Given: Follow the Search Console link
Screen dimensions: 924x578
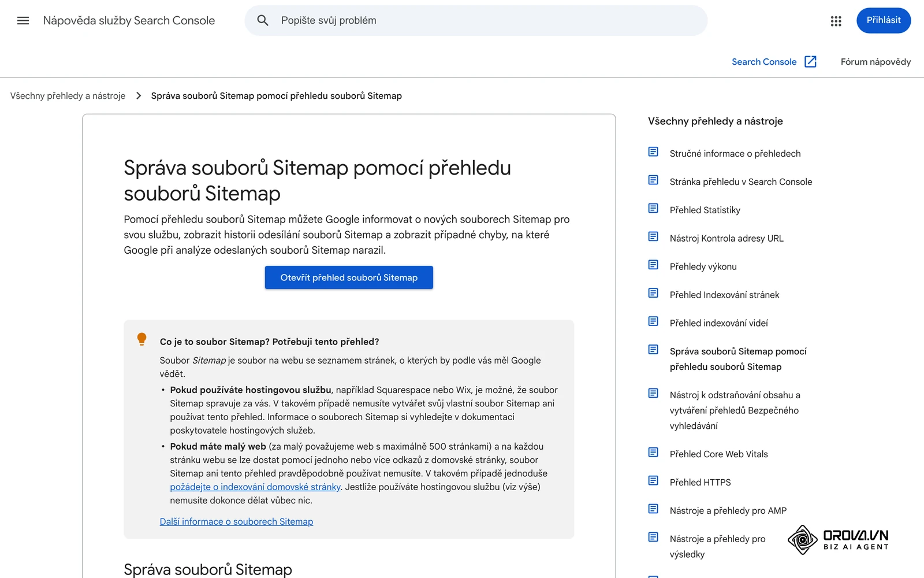Looking at the screenshot, I should tap(764, 62).
